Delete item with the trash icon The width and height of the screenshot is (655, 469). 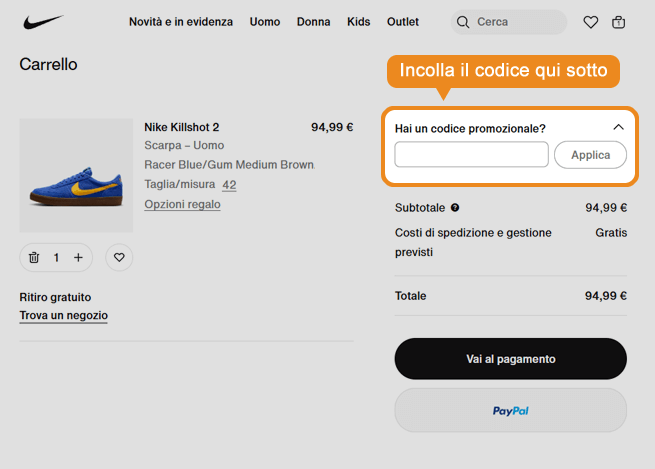pos(34,257)
